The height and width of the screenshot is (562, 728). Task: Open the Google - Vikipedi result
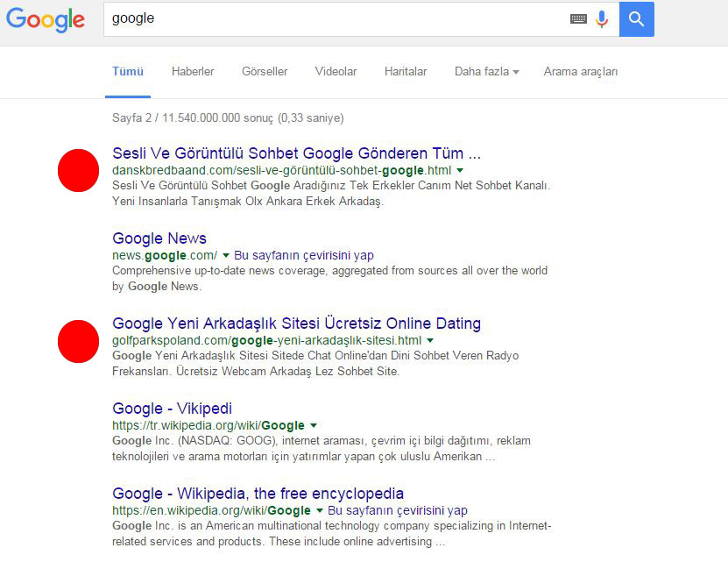tap(172, 409)
